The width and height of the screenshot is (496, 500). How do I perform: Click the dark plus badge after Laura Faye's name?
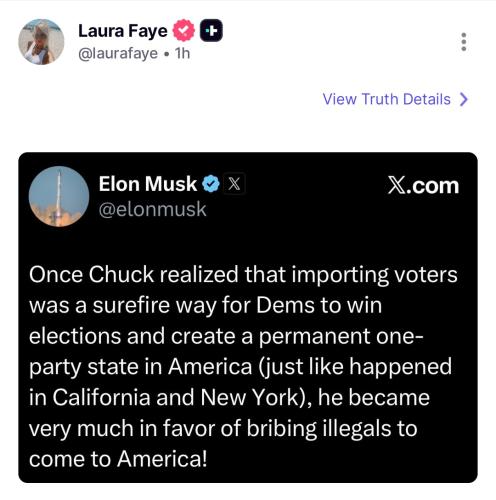click(x=211, y=31)
